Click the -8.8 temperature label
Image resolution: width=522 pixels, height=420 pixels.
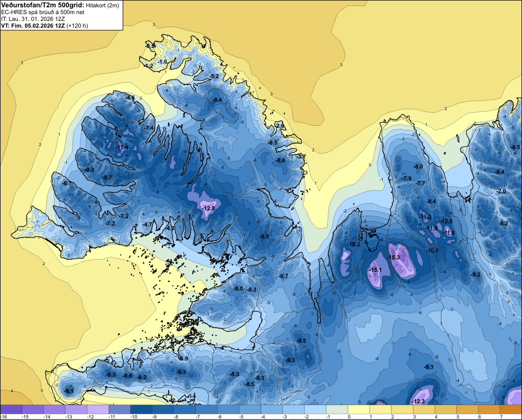point(280,160)
